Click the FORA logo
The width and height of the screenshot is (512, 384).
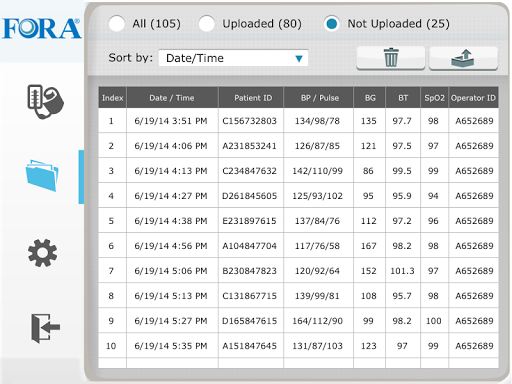point(42,29)
